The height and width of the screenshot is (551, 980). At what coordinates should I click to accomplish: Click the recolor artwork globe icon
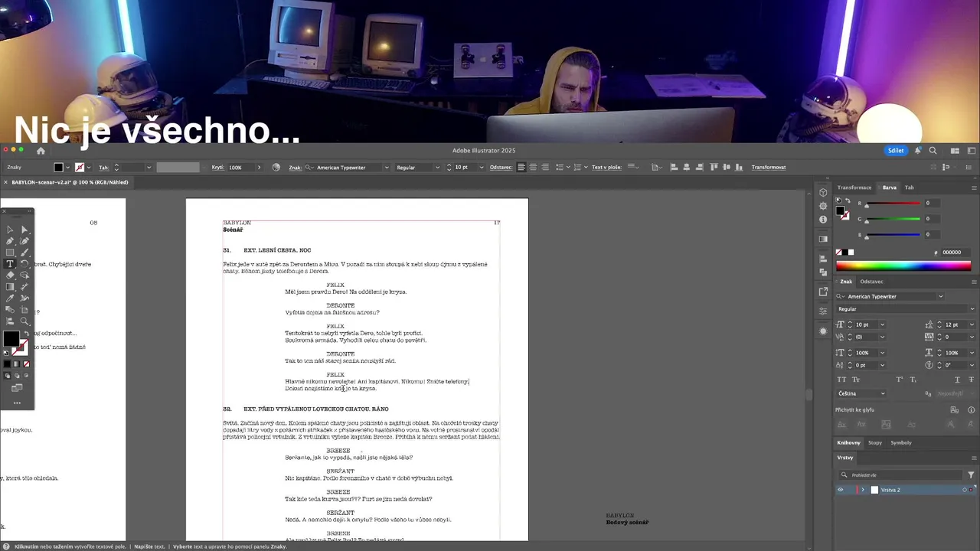[x=276, y=167]
